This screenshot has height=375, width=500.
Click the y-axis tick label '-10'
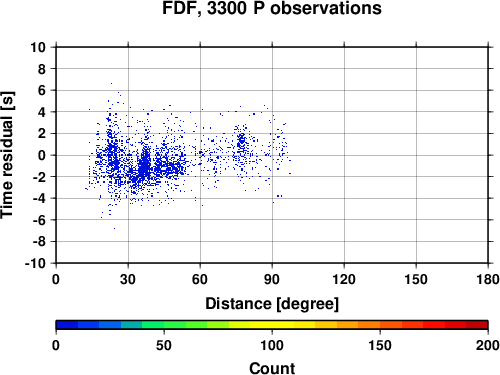click(35, 263)
